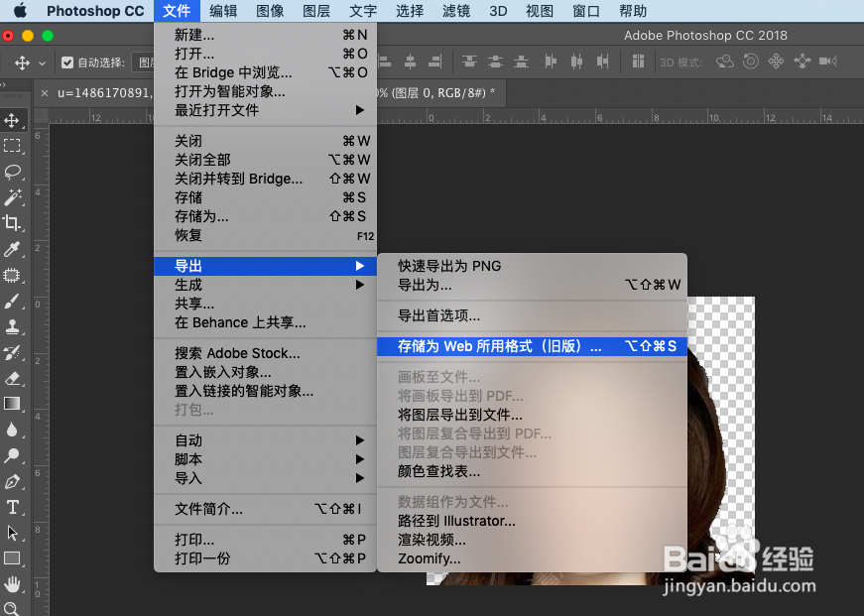Screen dimensions: 864x616
Task: Select the Clone Stamp tool
Action: (14, 327)
